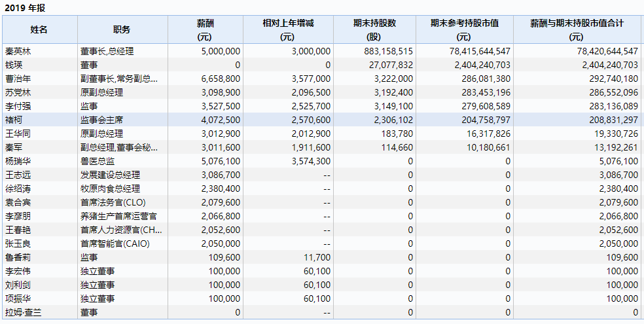Select the 相对上年增减 column header
Viewport: 644px width, 324px height.
click(x=288, y=29)
